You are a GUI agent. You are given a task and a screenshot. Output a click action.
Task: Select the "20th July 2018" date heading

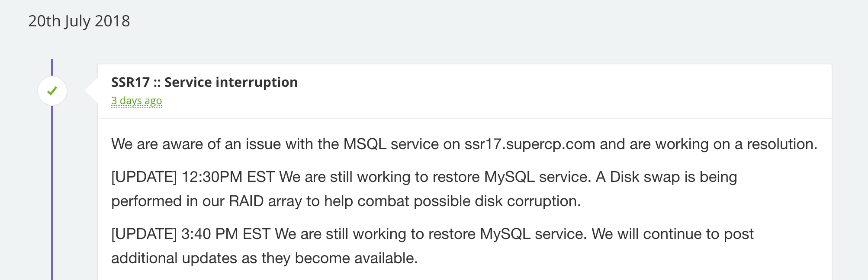(x=79, y=21)
